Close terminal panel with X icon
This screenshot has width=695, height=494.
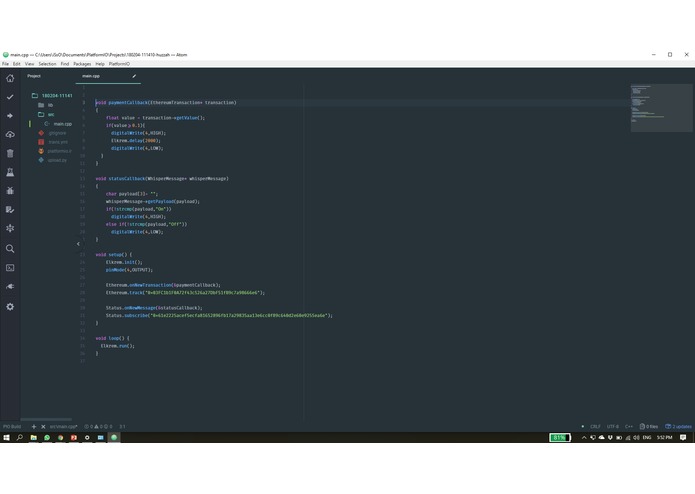click(43, 427)
